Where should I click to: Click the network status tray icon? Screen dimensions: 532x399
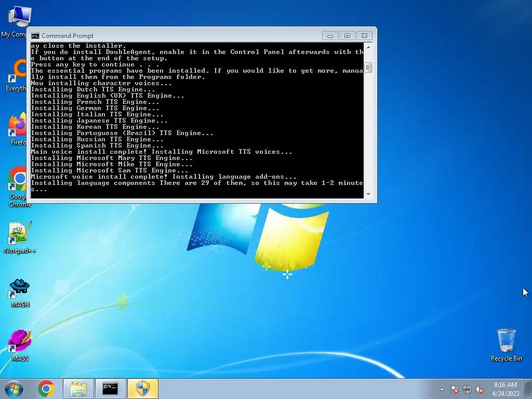tap(467, 389)
